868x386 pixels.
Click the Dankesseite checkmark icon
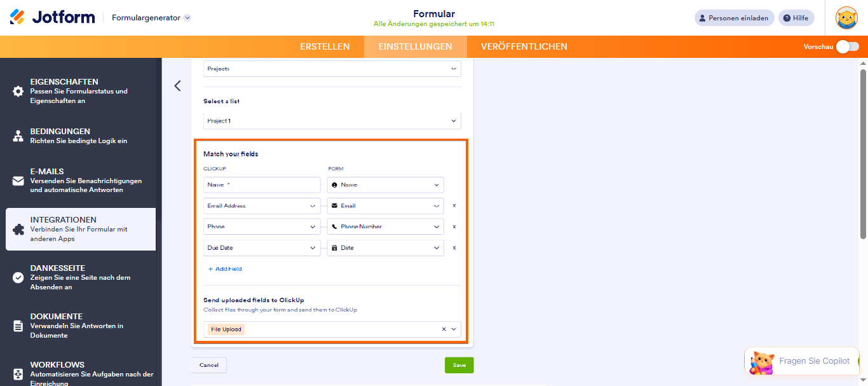(x=18, y=277)
